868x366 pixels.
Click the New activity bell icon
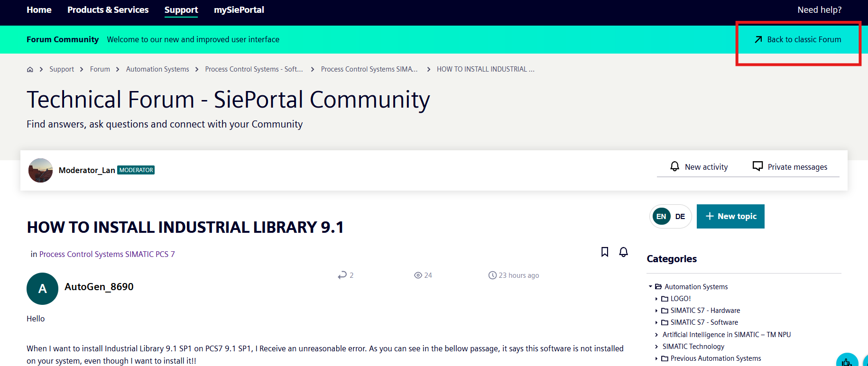674,166
